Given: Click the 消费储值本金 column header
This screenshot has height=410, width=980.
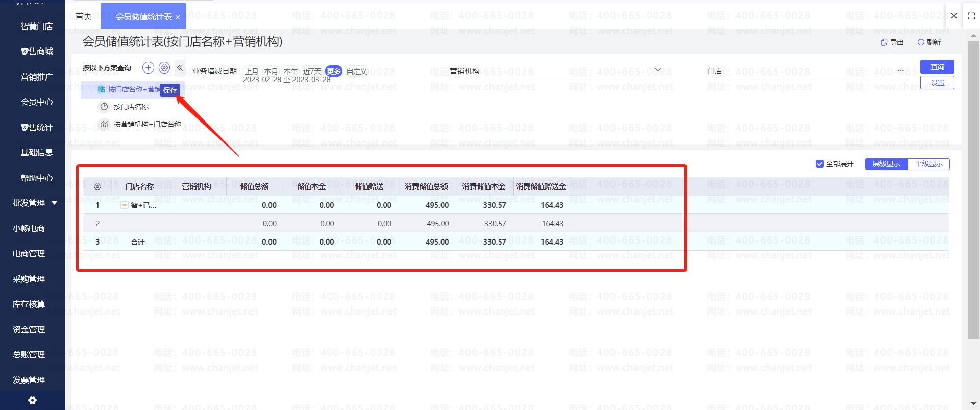Looking at the screenshot, I should (x=484, y=187).
